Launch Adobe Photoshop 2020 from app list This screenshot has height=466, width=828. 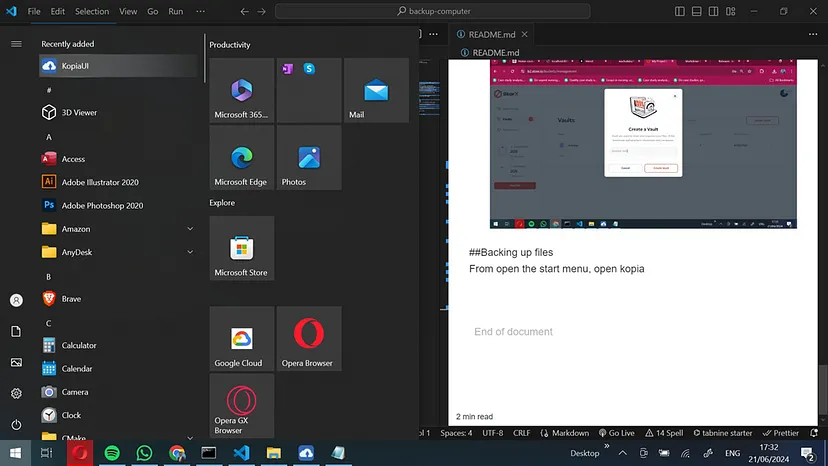click(x=101, y=205)
